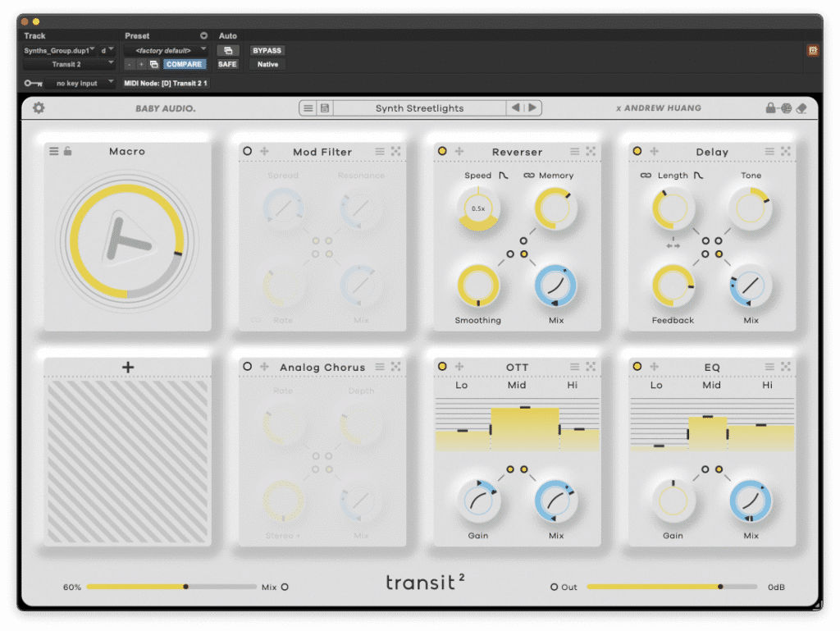Open the Transit 2 plug-in selector dropdown
840x631 pixels.
[x=69, y=64]
